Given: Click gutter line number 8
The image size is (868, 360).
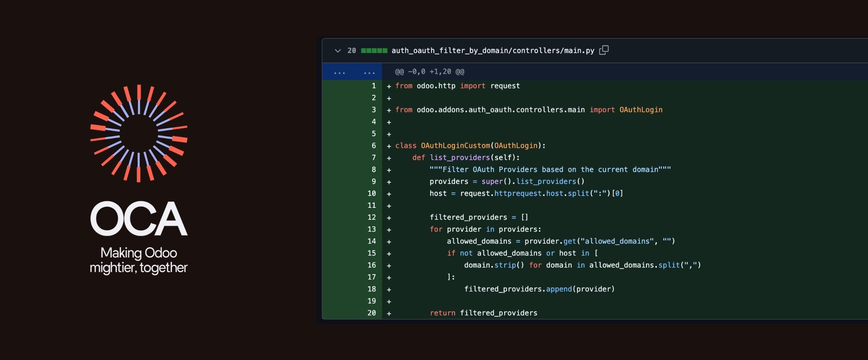Looking at the screenshot, I should (374, 170).
